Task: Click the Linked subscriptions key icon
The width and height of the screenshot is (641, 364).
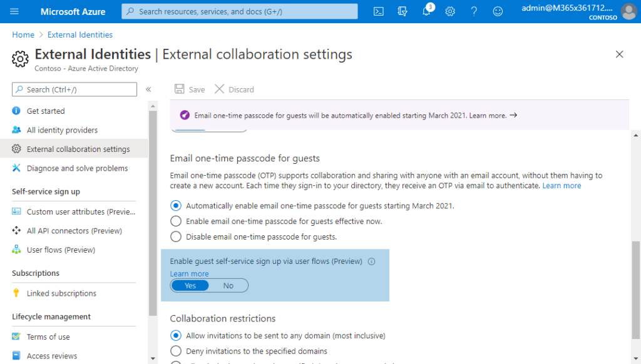Action: (16, 293)
